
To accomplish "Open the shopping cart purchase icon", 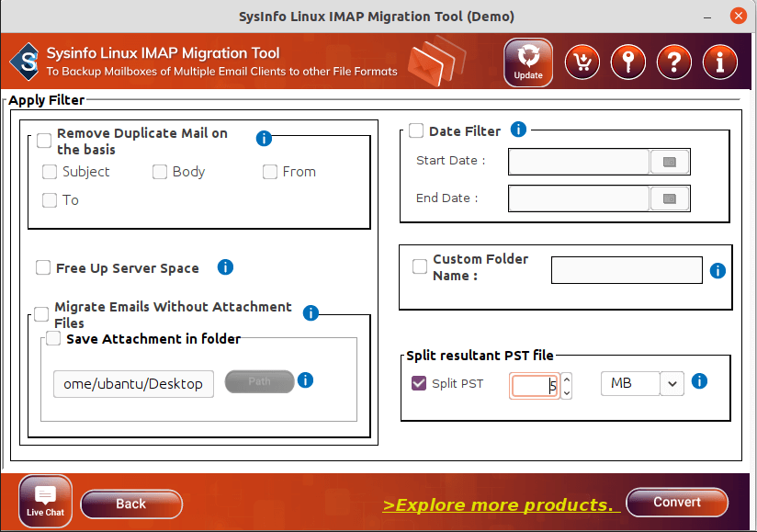I will (582, 62).
